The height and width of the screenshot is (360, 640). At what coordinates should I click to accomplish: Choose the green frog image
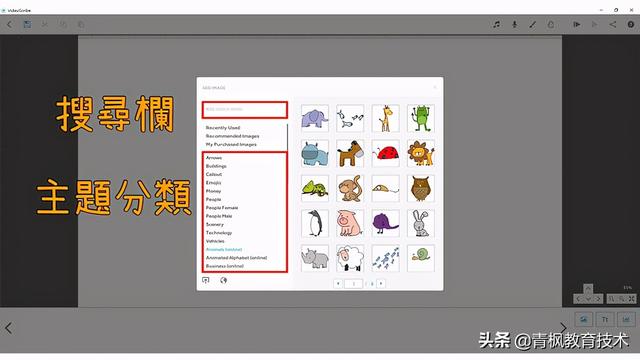(421, 118)
